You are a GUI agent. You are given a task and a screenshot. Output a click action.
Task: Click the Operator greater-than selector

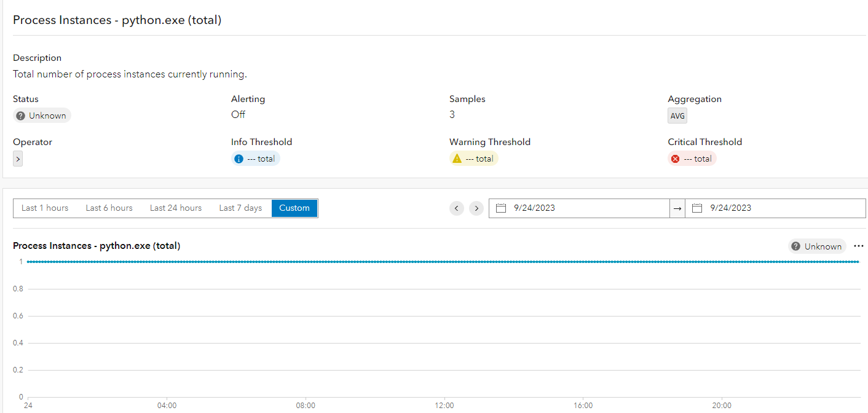(17, 158)
